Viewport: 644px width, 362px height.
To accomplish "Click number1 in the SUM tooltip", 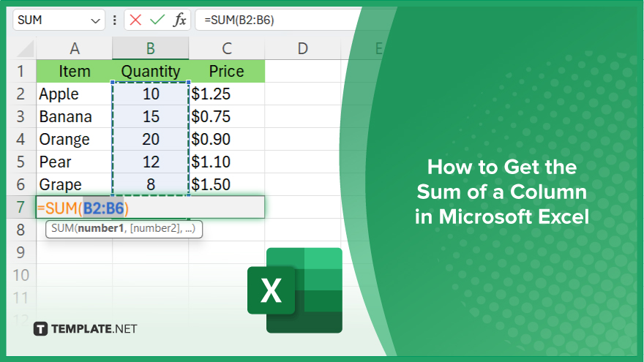I will pos(101,229).
